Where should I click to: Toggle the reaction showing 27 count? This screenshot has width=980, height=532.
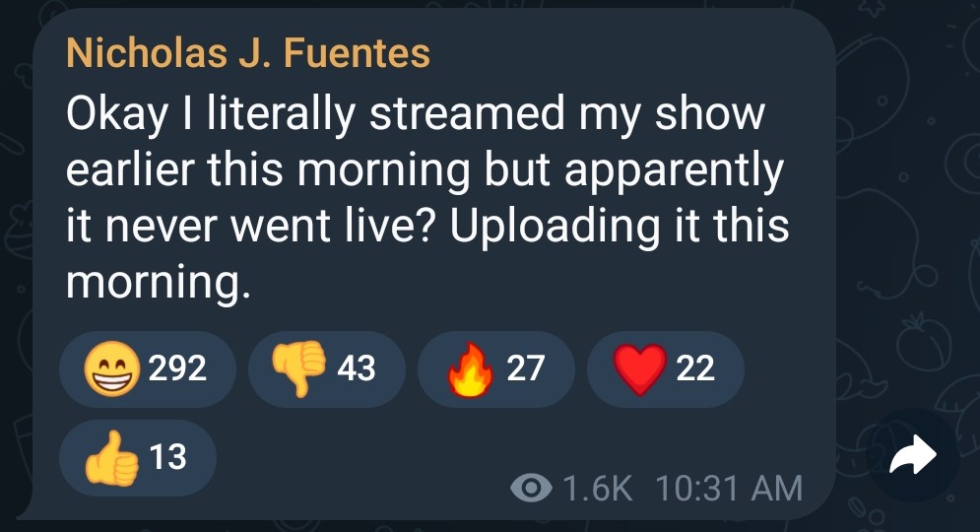click(495, 368)
